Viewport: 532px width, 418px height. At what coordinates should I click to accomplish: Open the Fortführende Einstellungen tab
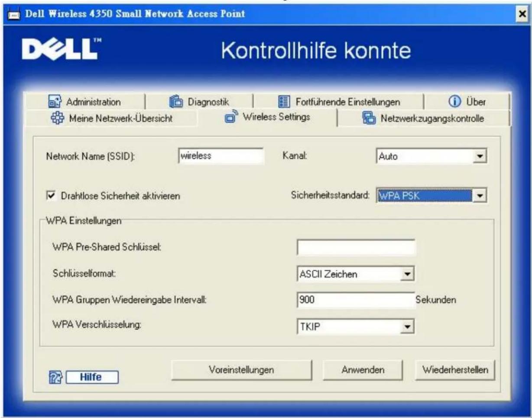338,102
